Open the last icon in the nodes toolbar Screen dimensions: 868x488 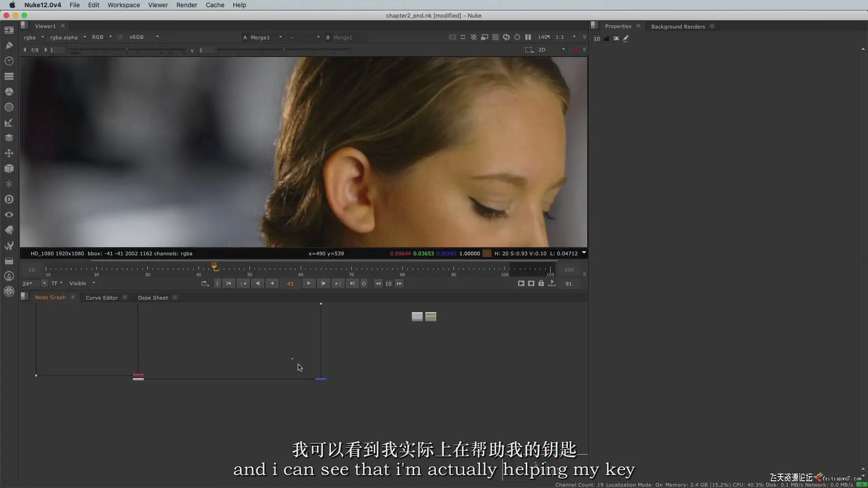9,291
